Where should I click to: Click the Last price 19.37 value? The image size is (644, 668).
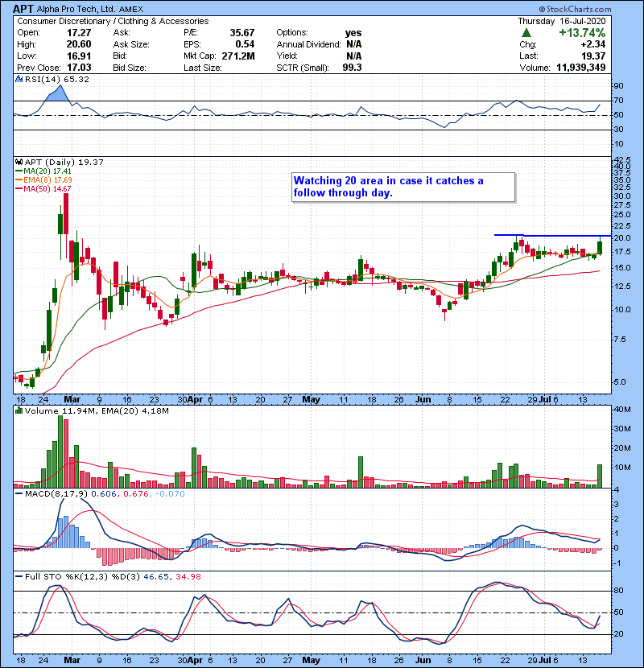(x=592, y=56)
